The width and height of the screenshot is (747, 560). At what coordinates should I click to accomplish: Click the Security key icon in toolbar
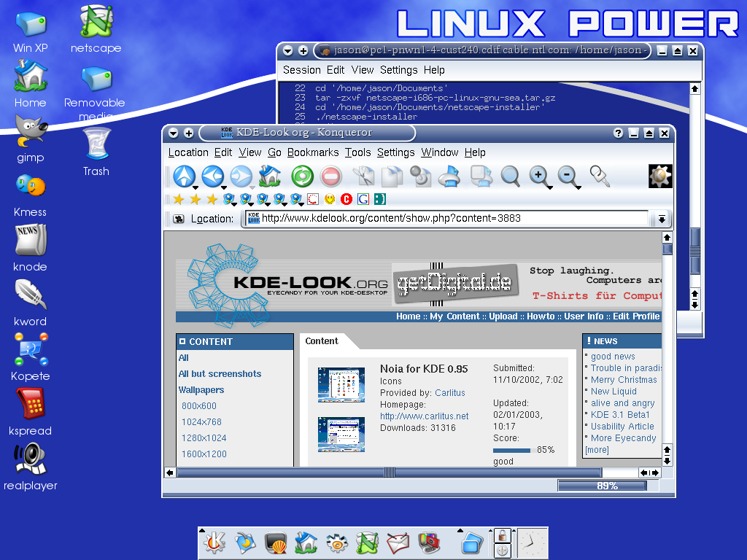pos(600,176)
